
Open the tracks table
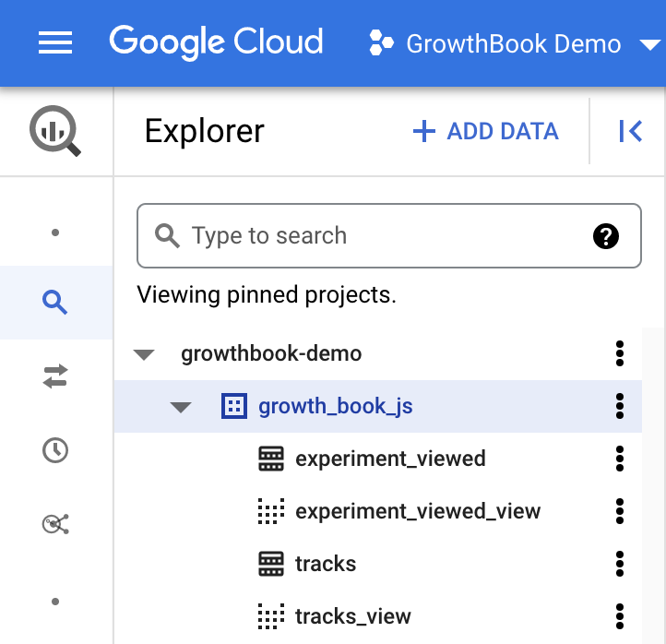click(x=326, y=564)
